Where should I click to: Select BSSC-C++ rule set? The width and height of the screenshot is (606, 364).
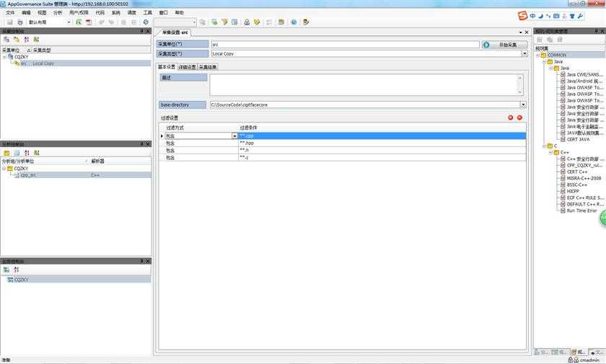click(576, 185)
